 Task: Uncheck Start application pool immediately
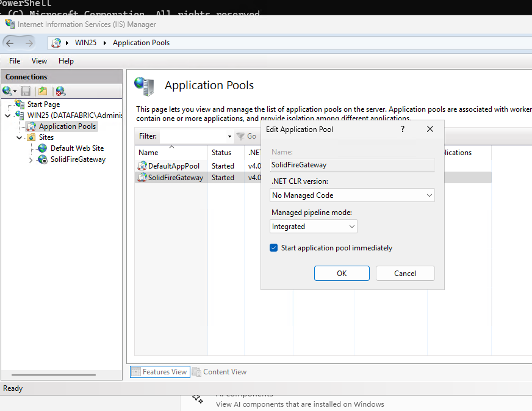point(274,247)
